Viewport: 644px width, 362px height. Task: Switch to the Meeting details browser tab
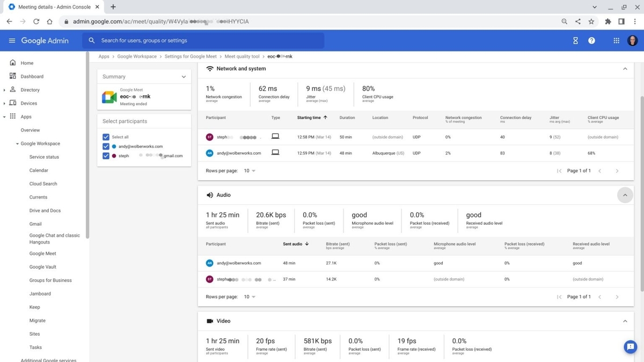54,7
